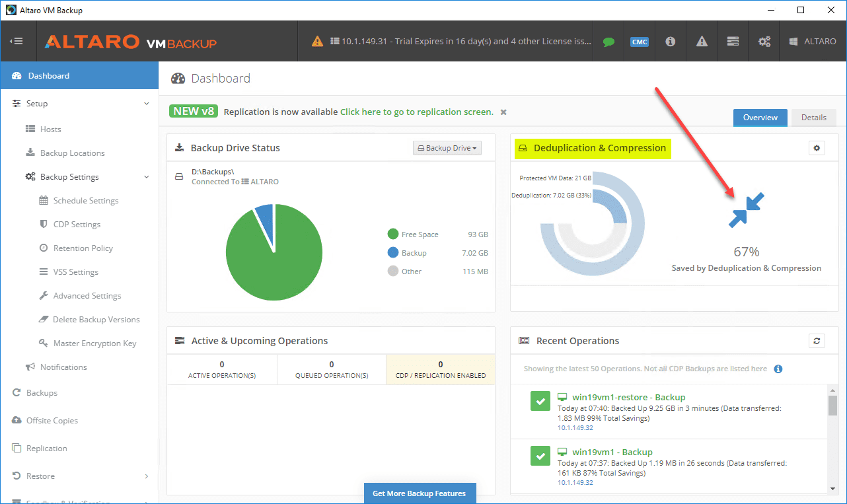Switch to the Overview tab

760,118
